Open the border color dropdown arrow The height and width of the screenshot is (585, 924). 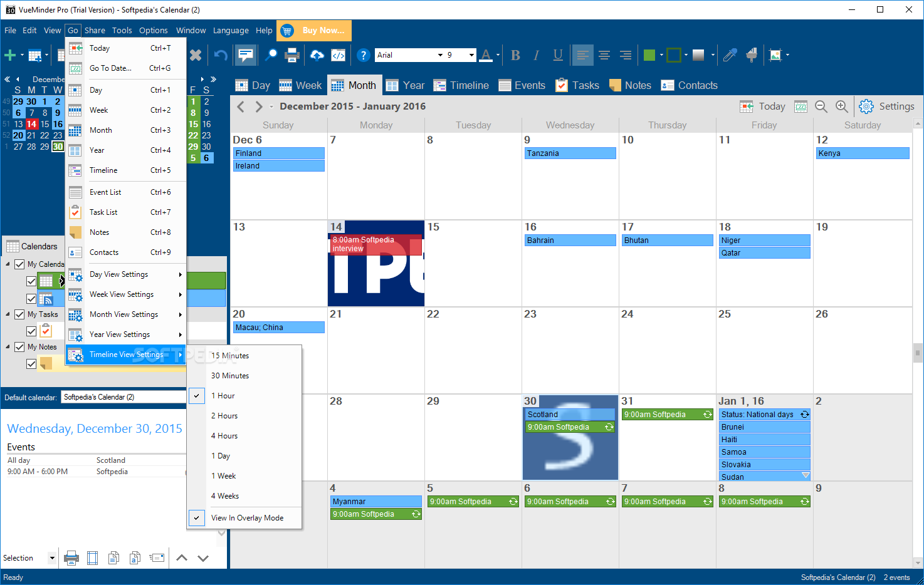[686, 55]
